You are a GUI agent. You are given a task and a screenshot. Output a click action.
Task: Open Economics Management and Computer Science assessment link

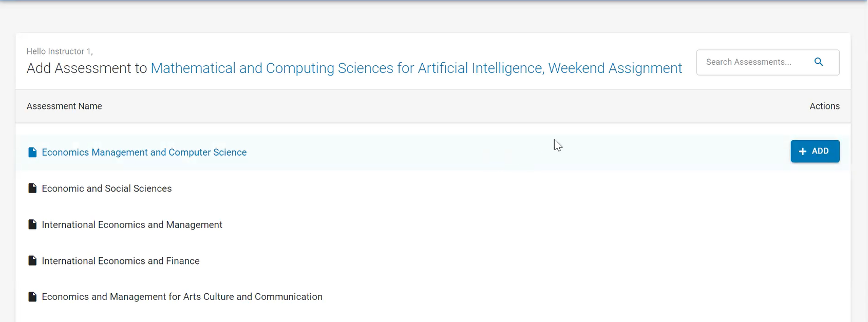[x=144, y=152]
